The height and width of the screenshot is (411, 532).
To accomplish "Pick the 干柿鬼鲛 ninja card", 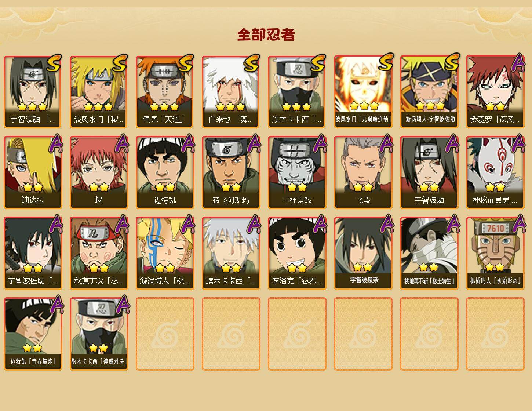I will (x=297, y=172).
